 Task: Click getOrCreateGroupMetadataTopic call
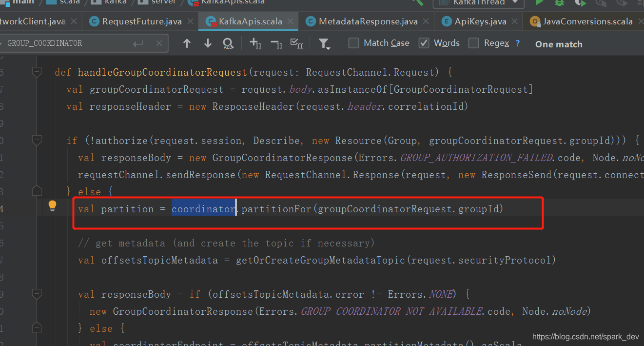(x=320, y=260)
